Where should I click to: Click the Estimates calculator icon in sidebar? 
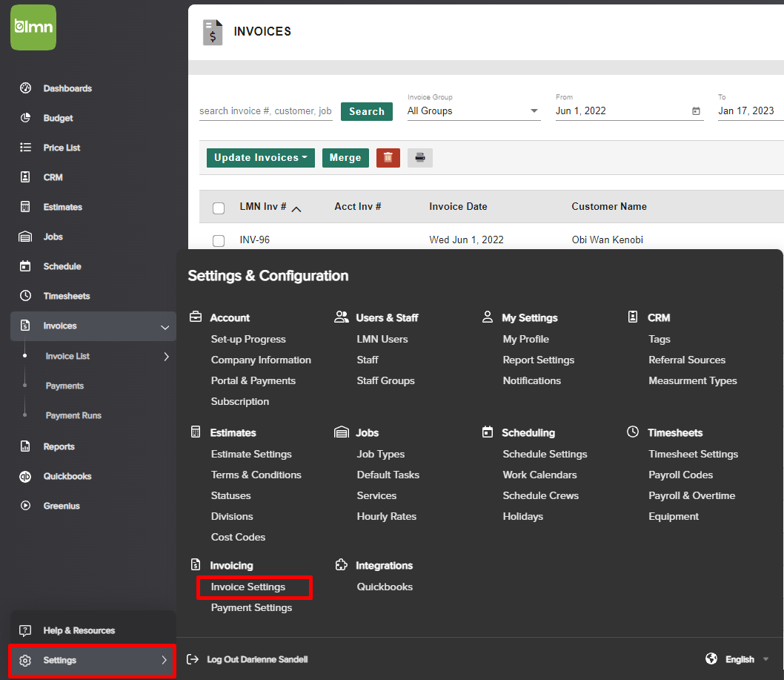coord(25,207)
